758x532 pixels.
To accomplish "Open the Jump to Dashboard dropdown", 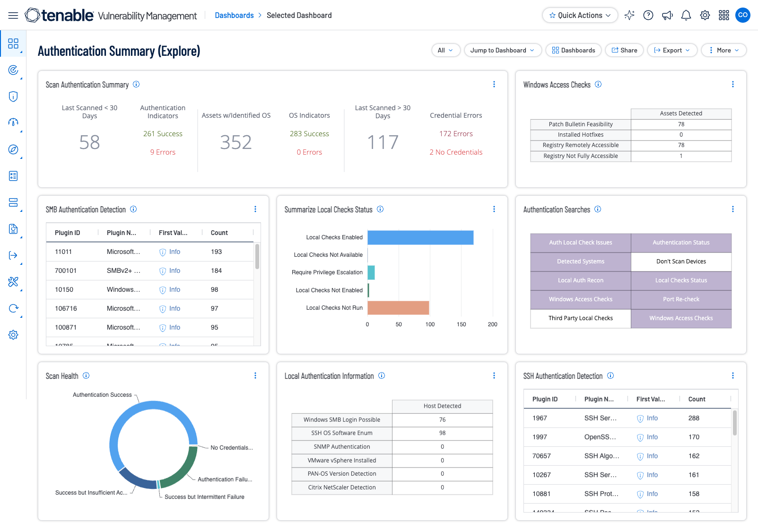I will coord(503,50).
